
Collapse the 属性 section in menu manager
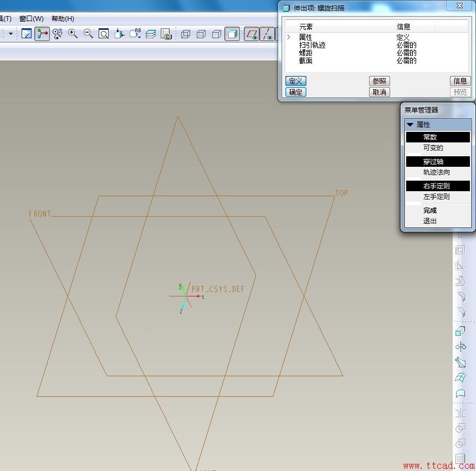pyautogui.click(x=411, y=125)
